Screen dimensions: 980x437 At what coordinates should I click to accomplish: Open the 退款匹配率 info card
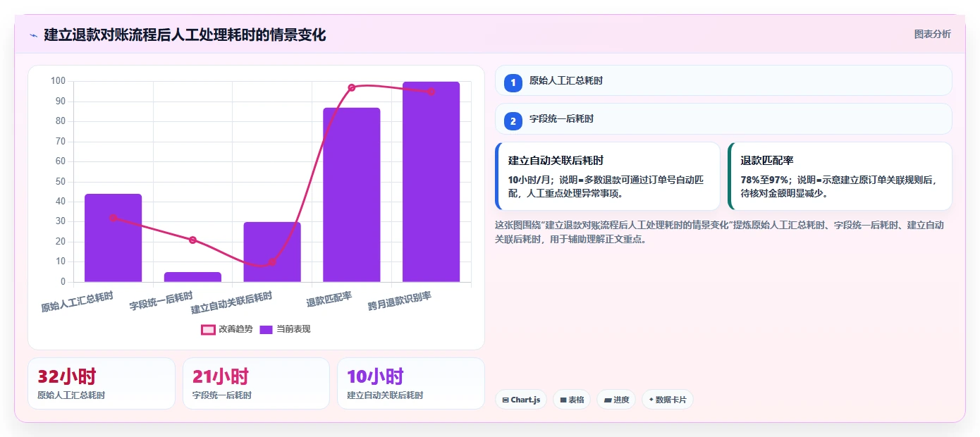tap(840, 176)
